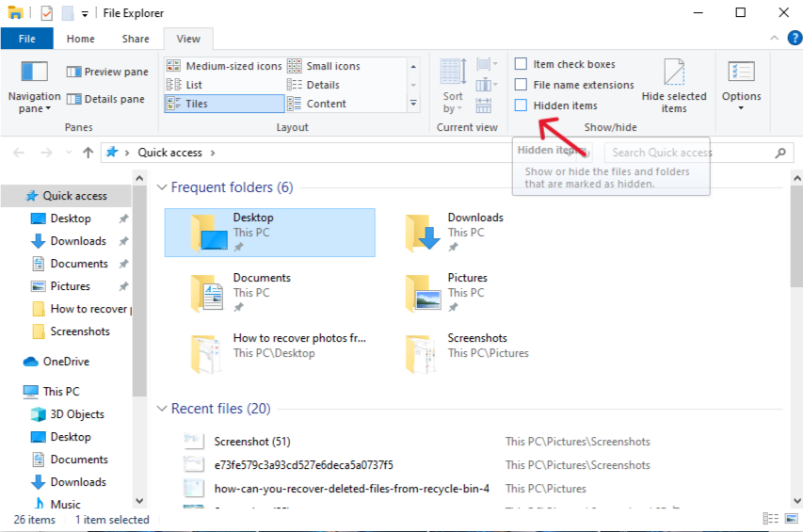Open pinned Desktop under Quick access
803x532 pixels.
[x=71, y=218]
